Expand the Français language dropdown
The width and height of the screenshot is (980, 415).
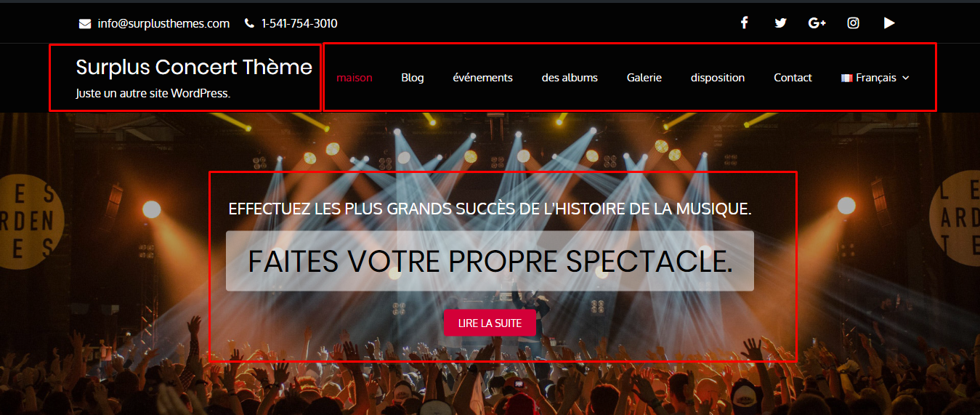875,78
